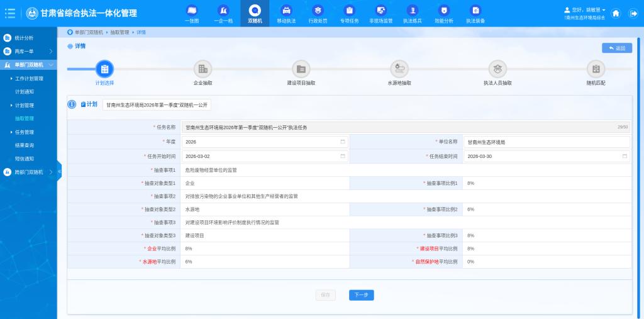Open the 一张图 map module icon
The width and height of the screenshot is (644, 319).
pyautogui.click(x=192, y=11)
